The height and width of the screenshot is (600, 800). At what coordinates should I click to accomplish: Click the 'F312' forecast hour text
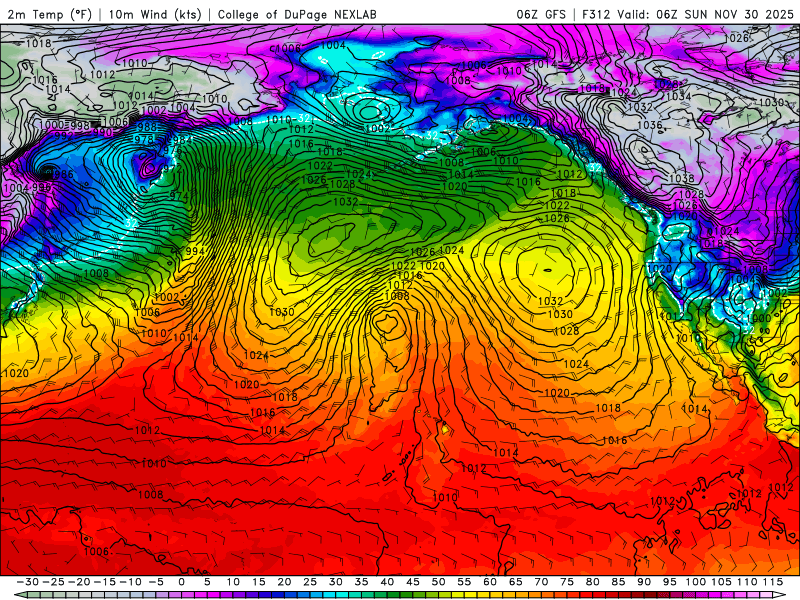pyautogui.click(x=596, y=14)
